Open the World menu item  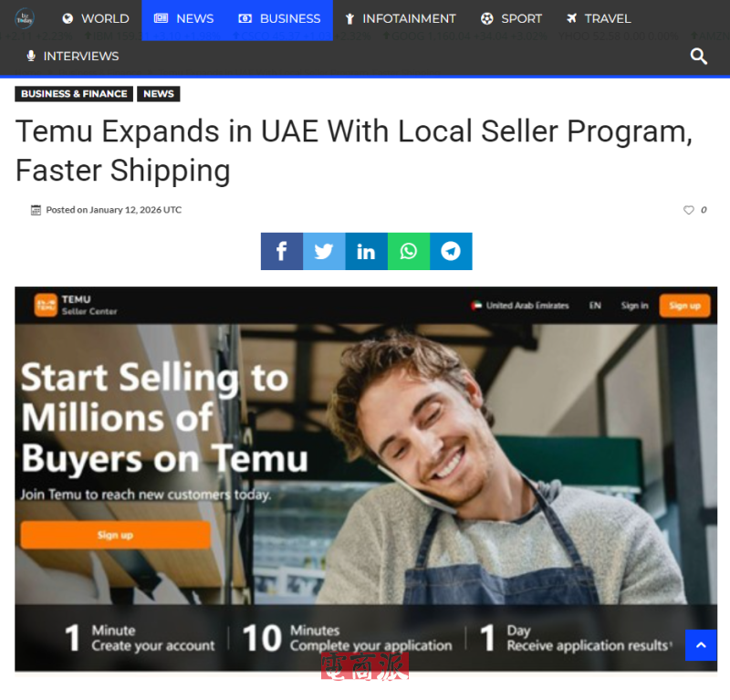[96, 18]
